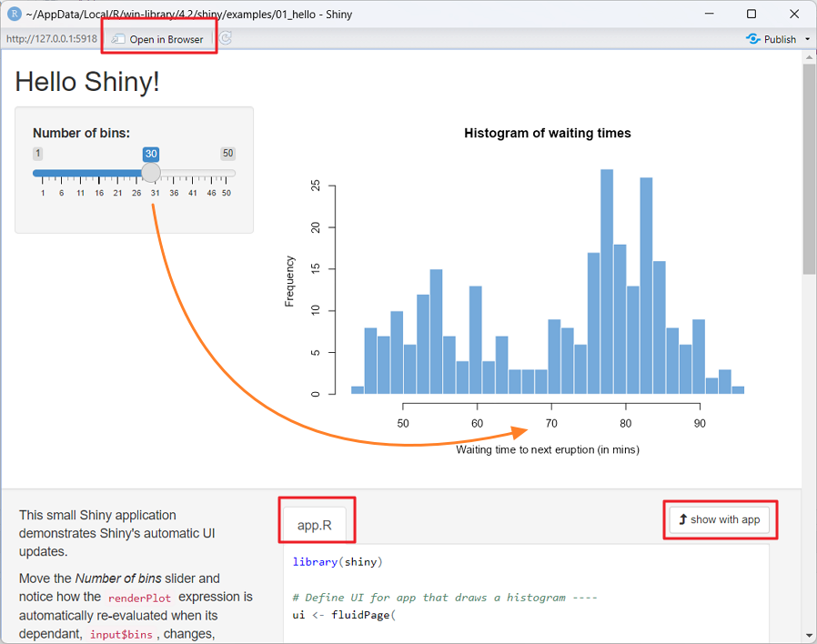Click the Open in Browser button
This screenshot has height=644, width=817.
tap(158, 39)
